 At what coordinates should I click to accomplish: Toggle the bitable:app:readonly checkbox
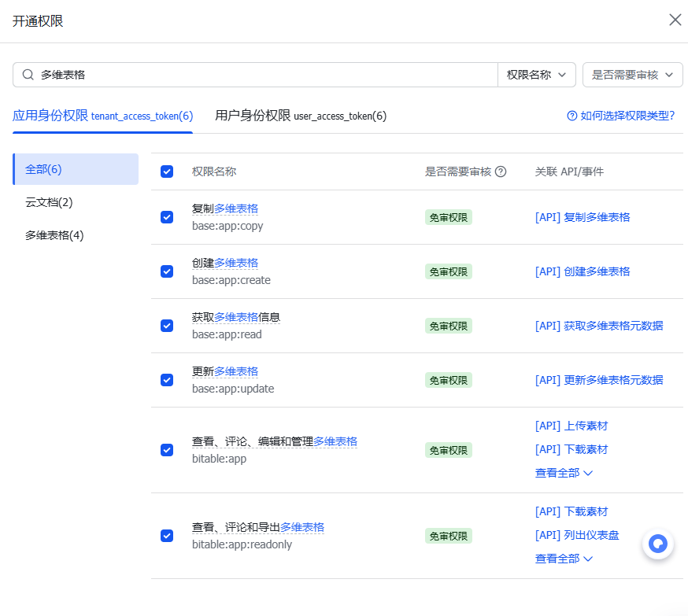[167, 536]
